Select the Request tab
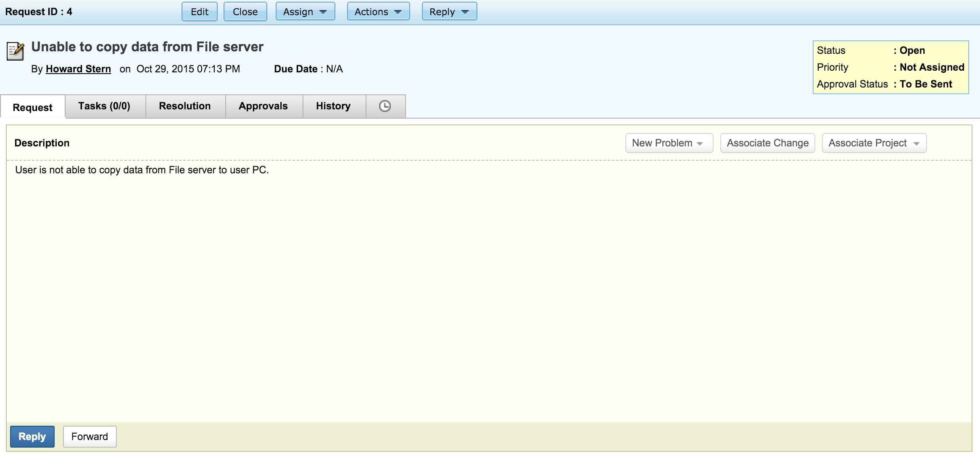 (32, 107)
